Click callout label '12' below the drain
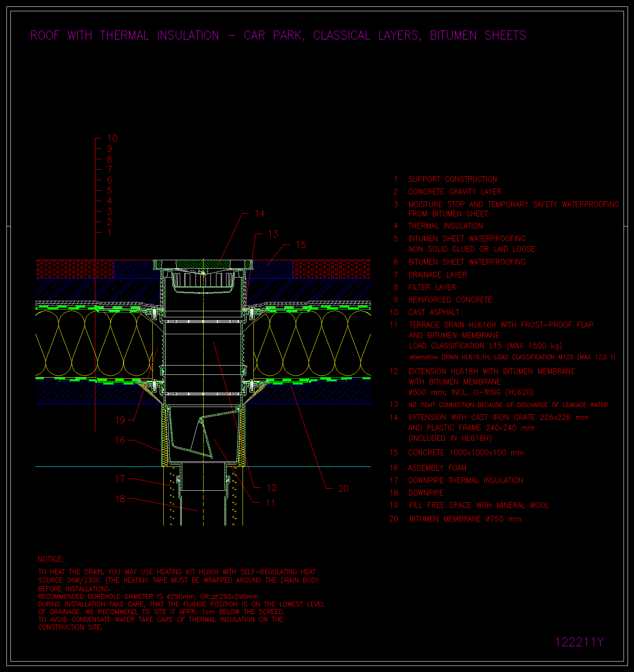The width and height of the screenshot is (634, 672). 272,488
